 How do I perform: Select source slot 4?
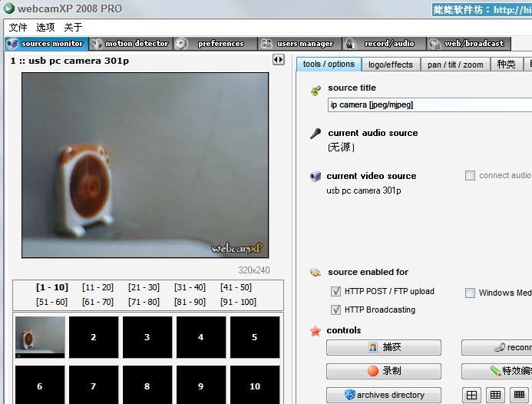click(201, 337)
